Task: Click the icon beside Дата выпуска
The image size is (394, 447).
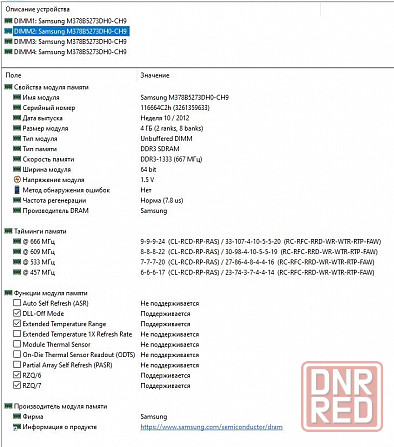Action: pos(17,118)
